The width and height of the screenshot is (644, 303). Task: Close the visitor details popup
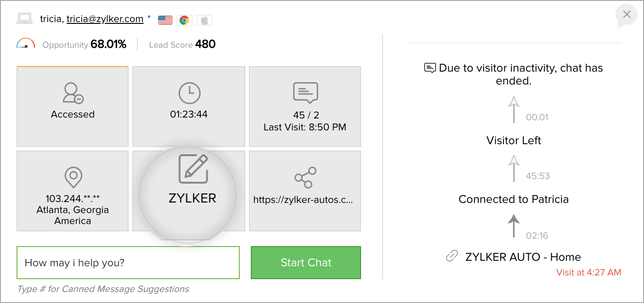pos(627,15)
